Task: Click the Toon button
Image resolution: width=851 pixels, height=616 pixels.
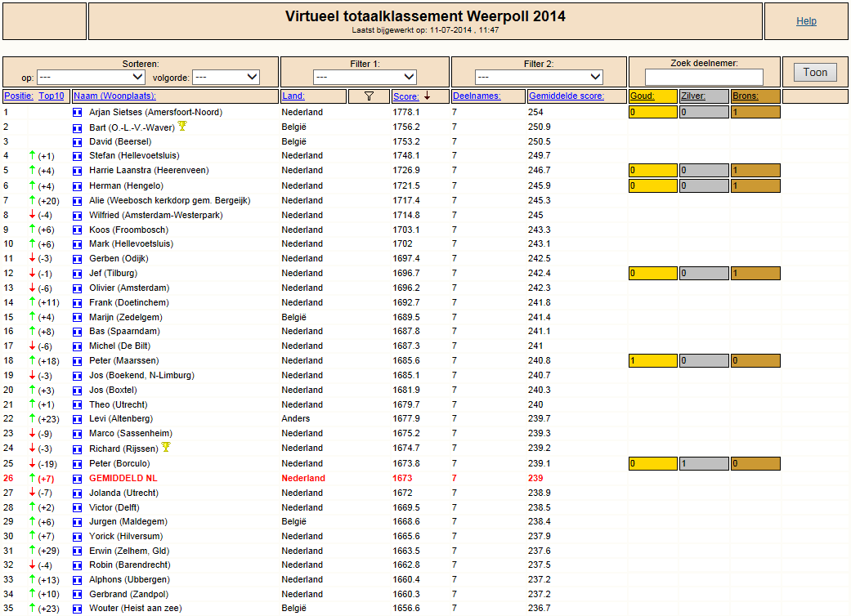Action: click(x=815, y=73)
